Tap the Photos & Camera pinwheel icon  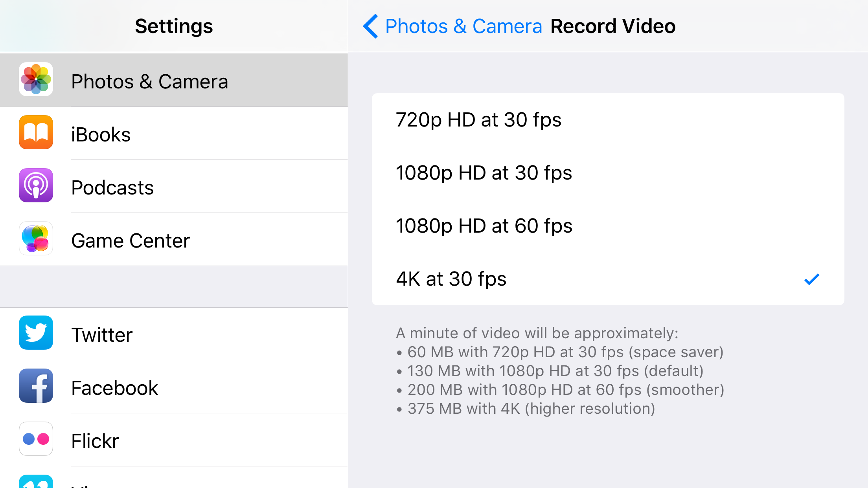pos(36,79)
